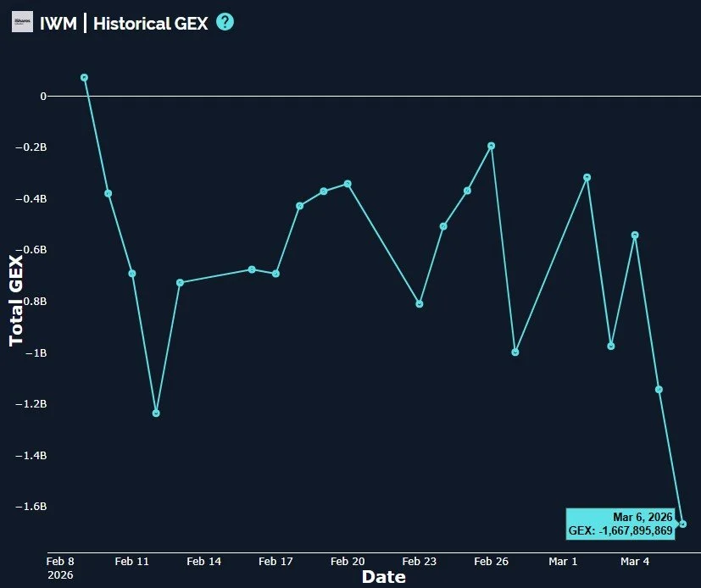The width and height of the screenshot is (701, 588).
Task: Click the Feb 13 data point near -0.73B
Action: pos(181,283)
